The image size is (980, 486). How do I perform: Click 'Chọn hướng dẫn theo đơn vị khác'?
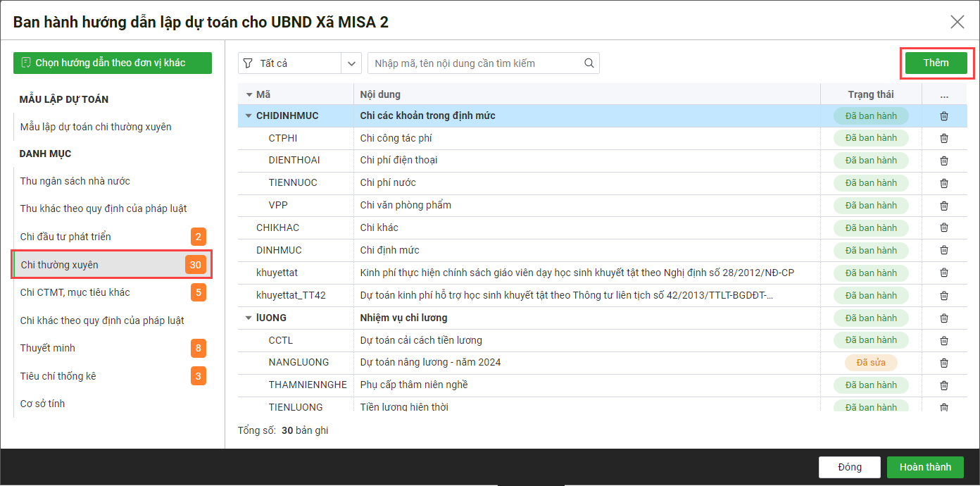pos(112,63)
